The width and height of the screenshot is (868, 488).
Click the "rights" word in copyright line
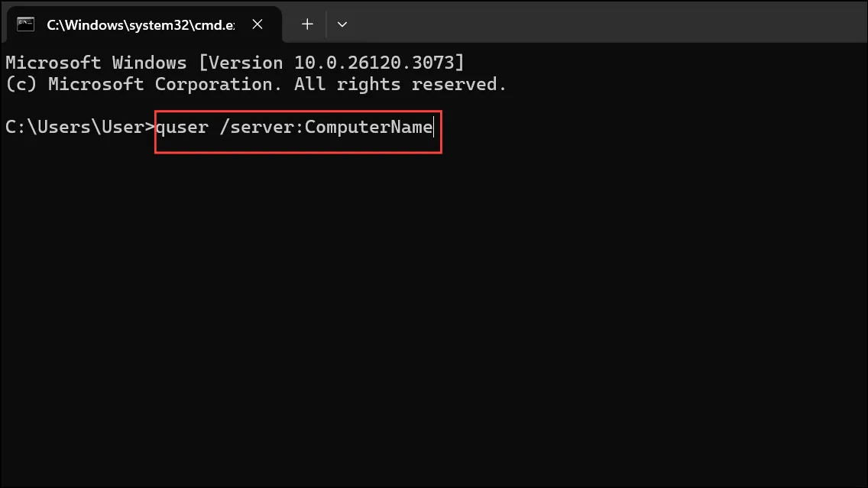tap(369, 84)
